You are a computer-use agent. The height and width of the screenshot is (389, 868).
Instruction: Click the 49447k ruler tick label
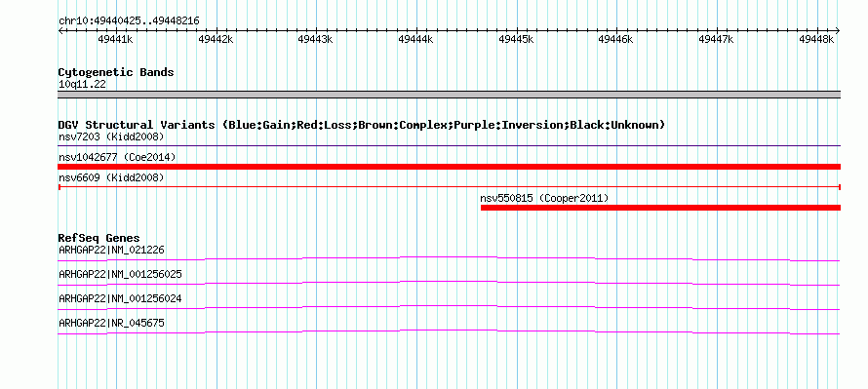[716, 39]
